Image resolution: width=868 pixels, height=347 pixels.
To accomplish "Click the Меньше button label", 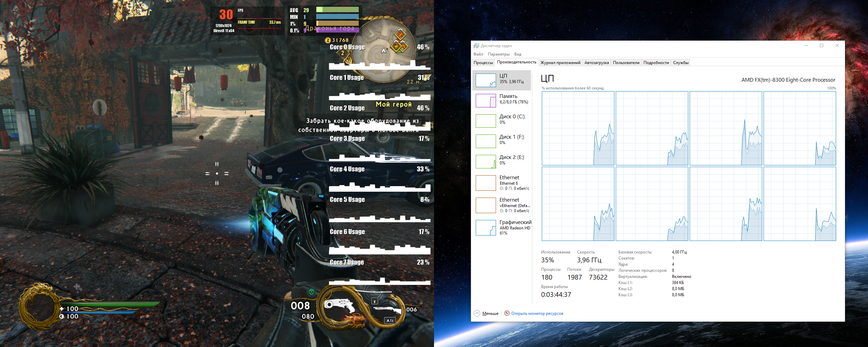I will pos(490,313).
